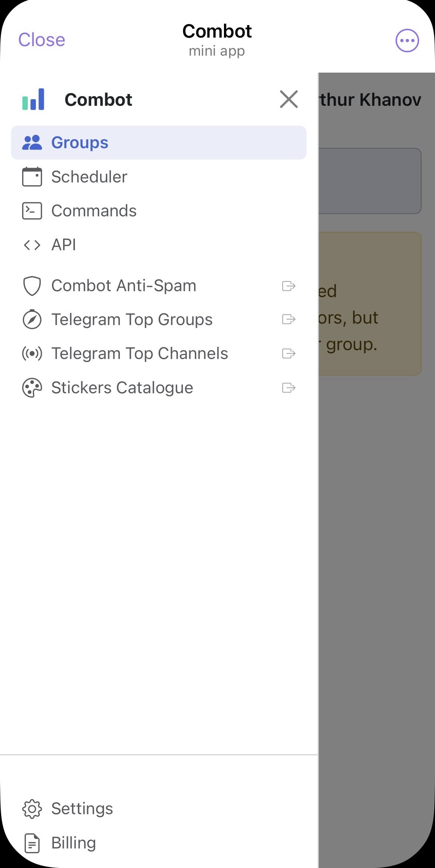Click external link arrow beside Stickers Catalogue
The width and height of the screenshot is (435, 868).
point(289,388)
